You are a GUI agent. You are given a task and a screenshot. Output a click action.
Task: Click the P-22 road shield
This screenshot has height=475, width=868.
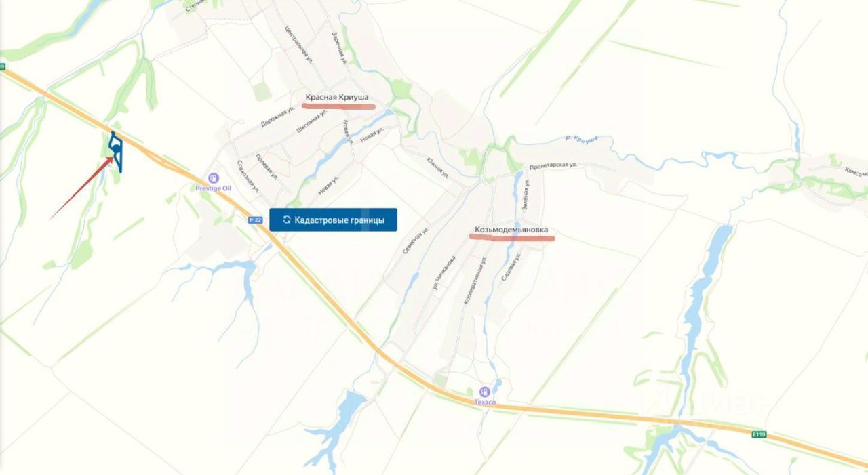255,220
